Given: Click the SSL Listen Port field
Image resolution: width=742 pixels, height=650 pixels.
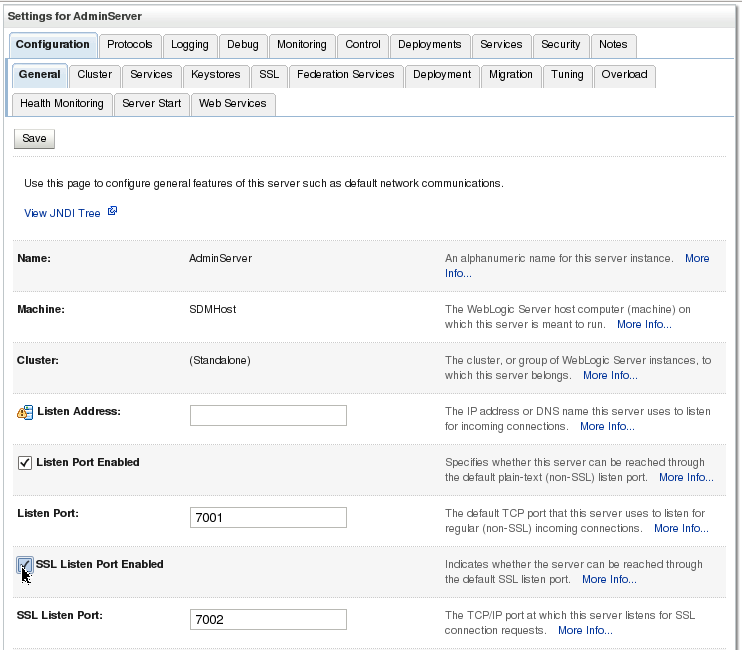Looking at the screenshot, I should pyautogui.click(x=268, y=620).
